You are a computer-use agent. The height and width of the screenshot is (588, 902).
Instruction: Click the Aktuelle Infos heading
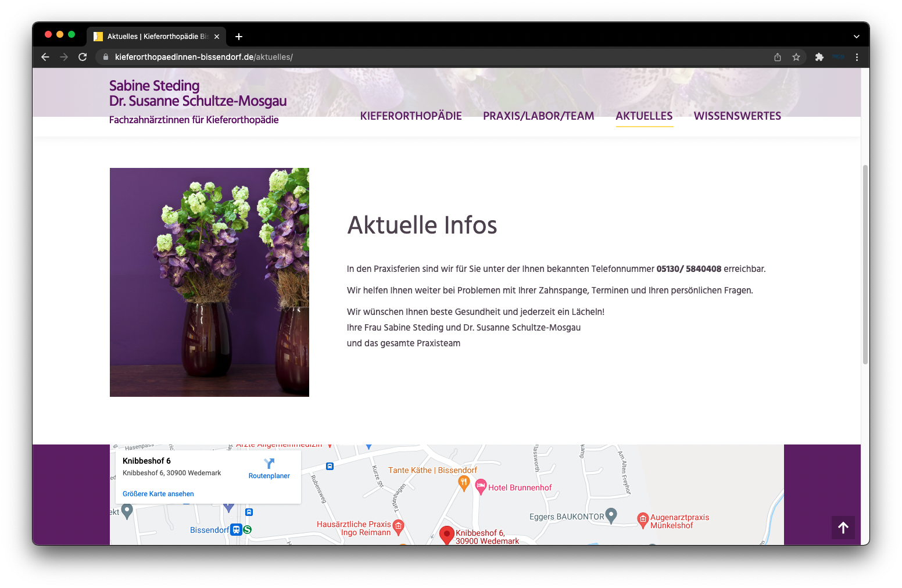pos(422,225)
